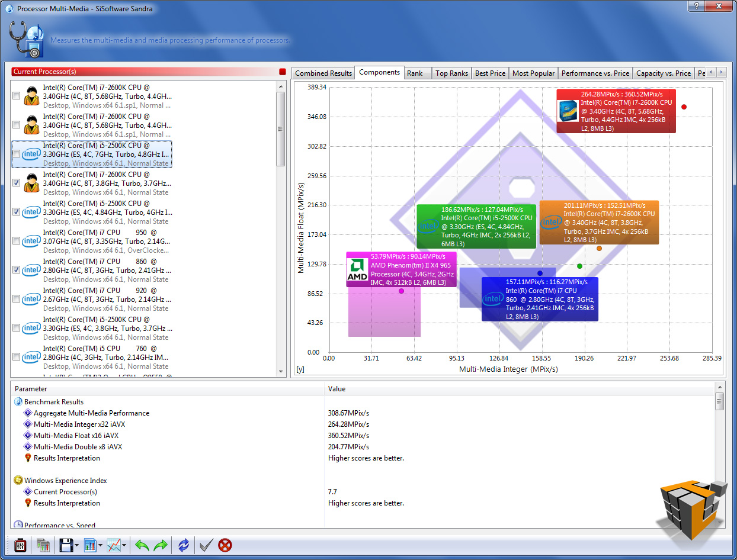Click the results panel vertical scrollbar thumb

(720, 402)
